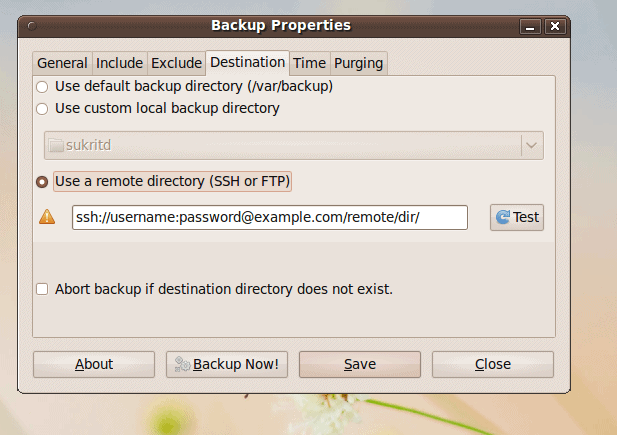The height and width of the screenshot is (435, 617).
Task: Close window using title bar X
Action: 553,26
